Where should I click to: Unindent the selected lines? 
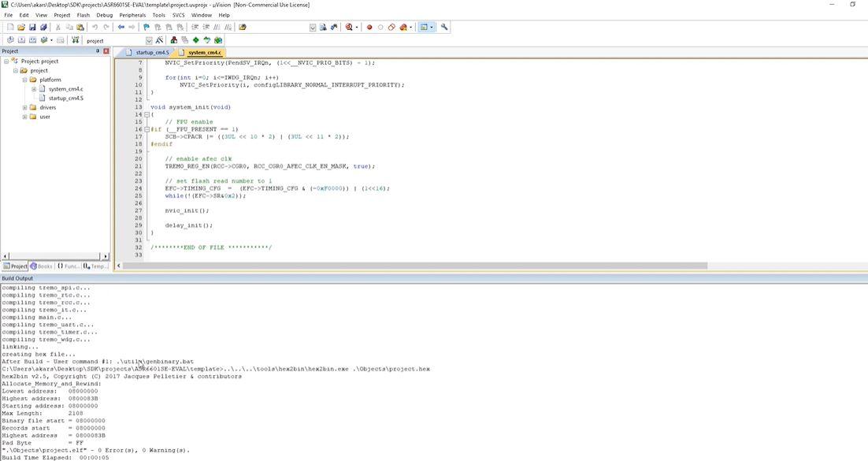206,27
